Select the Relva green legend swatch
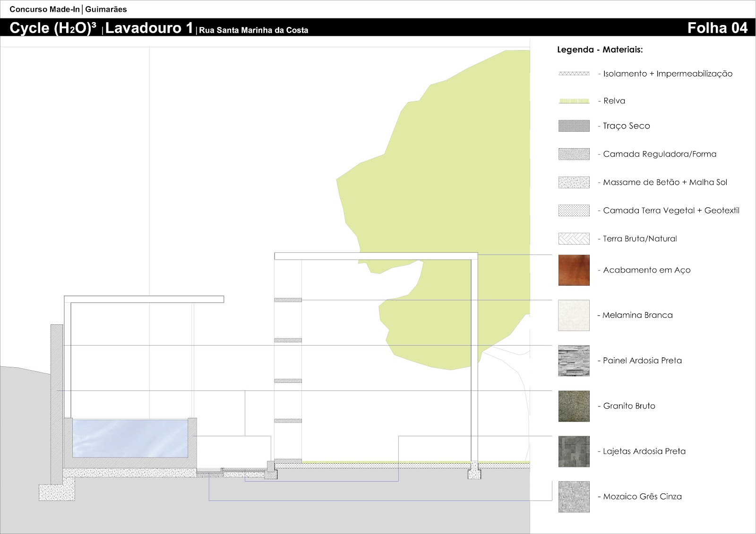The height and width of the screenshot is (534, 756). coord(574,101)
